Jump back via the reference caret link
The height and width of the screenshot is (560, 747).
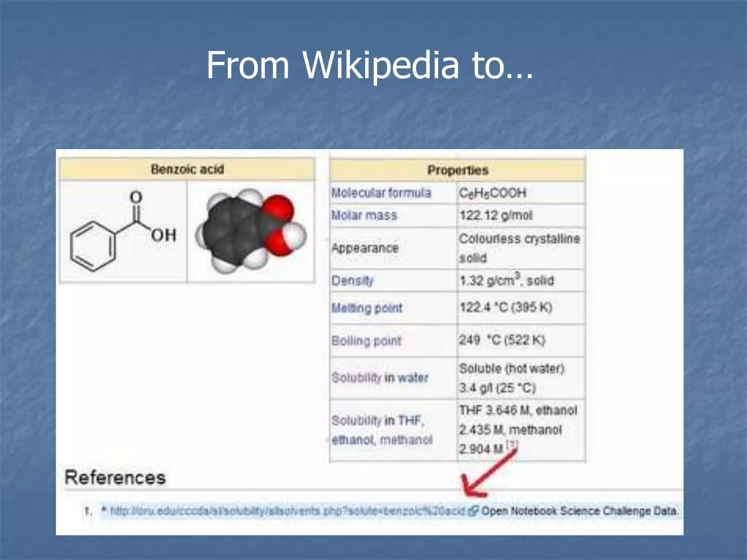[x=104, y=510]
